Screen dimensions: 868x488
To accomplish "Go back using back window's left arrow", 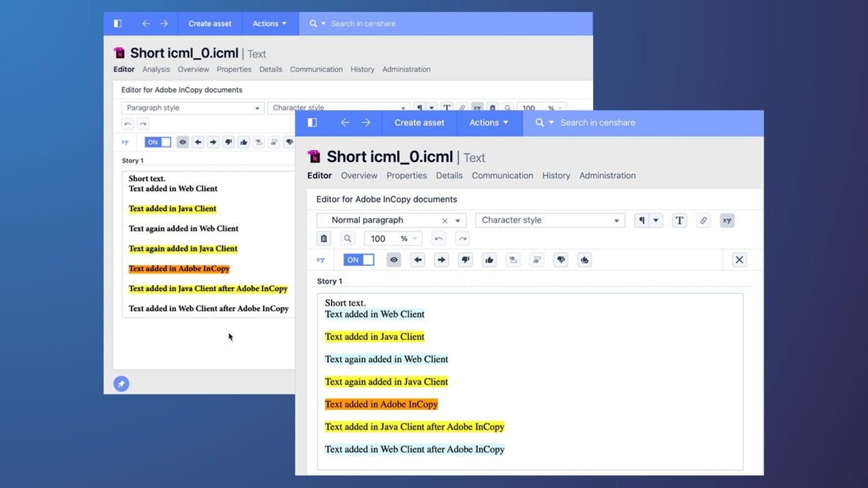I will [x=146, y=23].
